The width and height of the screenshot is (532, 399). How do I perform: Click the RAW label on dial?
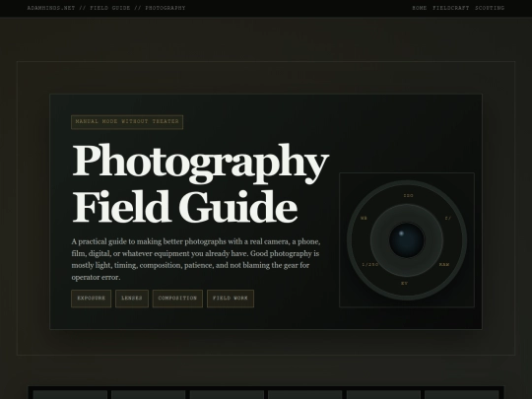point(444,265)
